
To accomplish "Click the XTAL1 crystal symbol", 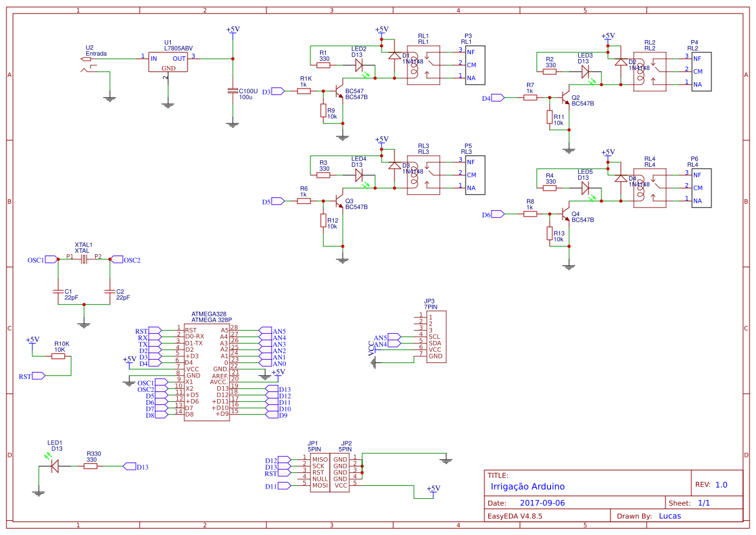I will pos(83,257).
